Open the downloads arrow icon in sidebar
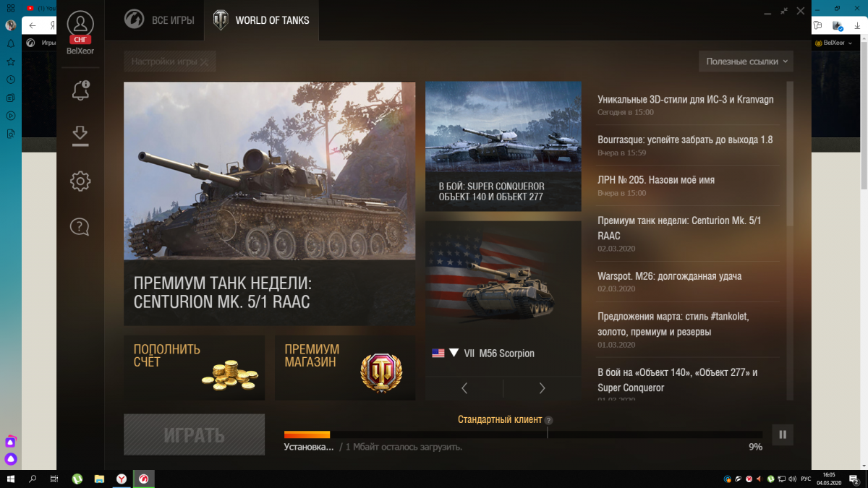Image resolution: width=868 pixels, height=488 pixels. coord(80,135)
